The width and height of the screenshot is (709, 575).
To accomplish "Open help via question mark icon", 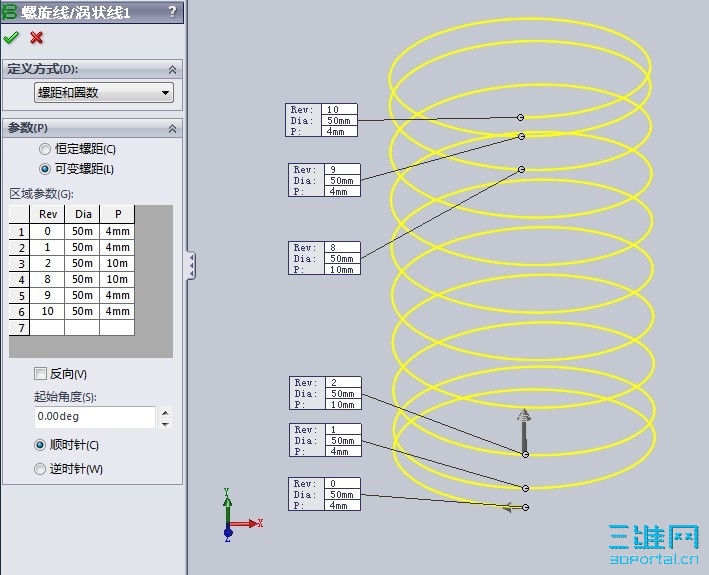I will 172,11.
